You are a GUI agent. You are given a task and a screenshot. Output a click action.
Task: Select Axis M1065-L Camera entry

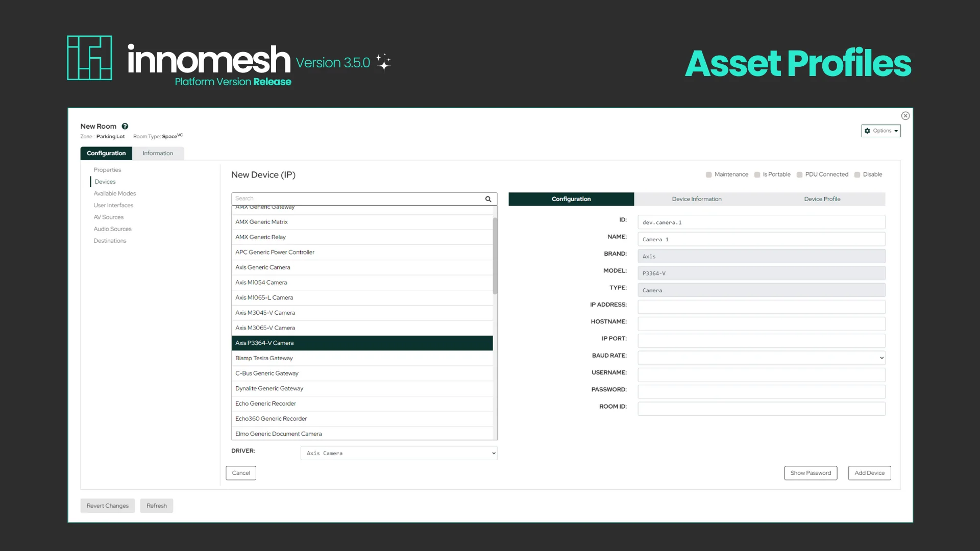point(362,297)
